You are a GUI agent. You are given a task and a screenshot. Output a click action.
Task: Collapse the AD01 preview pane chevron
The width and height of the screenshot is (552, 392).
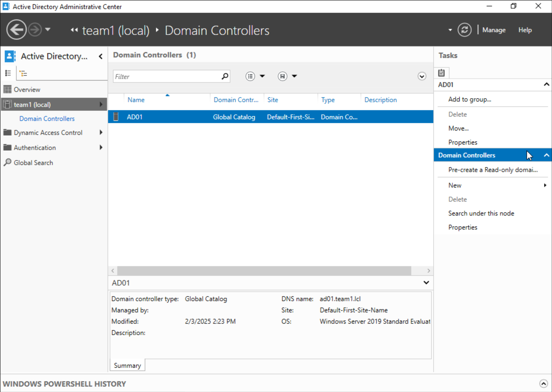tap(426, 282)
